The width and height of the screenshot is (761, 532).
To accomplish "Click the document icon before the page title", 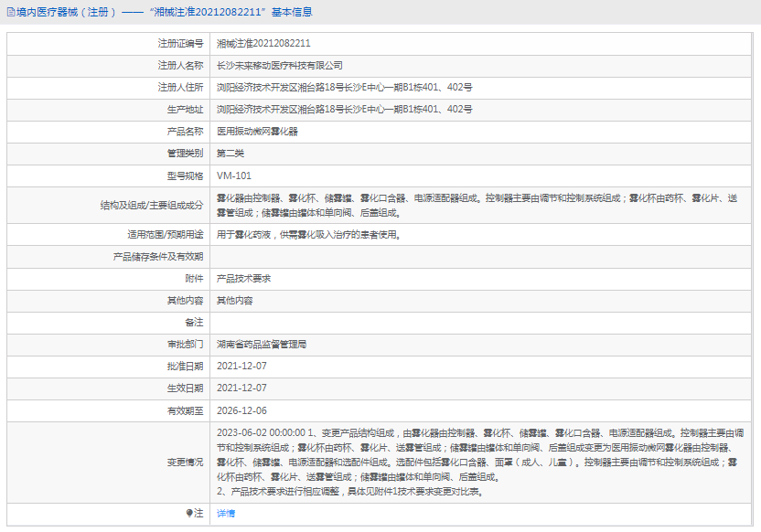I will click(11, 12).
